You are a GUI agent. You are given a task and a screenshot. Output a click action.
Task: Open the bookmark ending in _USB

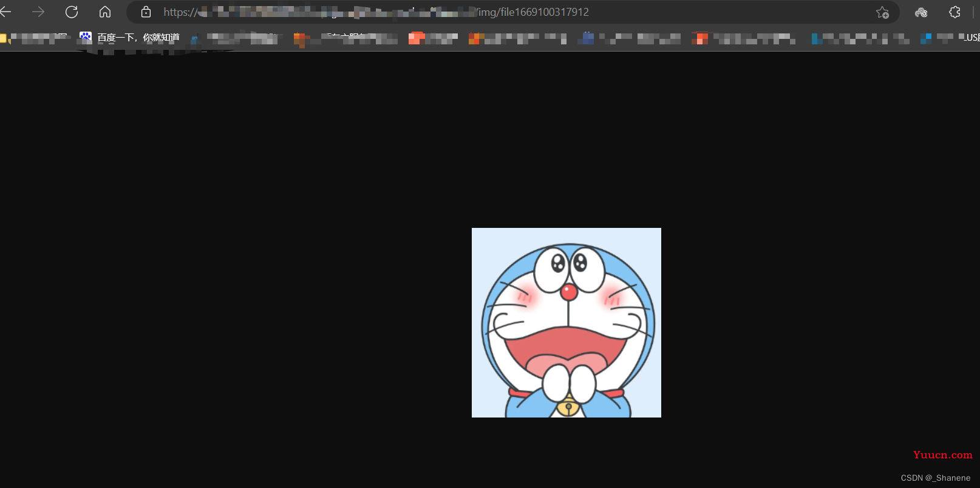(950, 38)
